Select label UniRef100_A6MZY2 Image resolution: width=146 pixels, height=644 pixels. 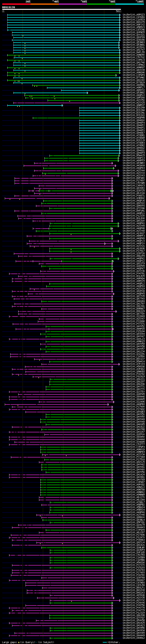[134, 90]
